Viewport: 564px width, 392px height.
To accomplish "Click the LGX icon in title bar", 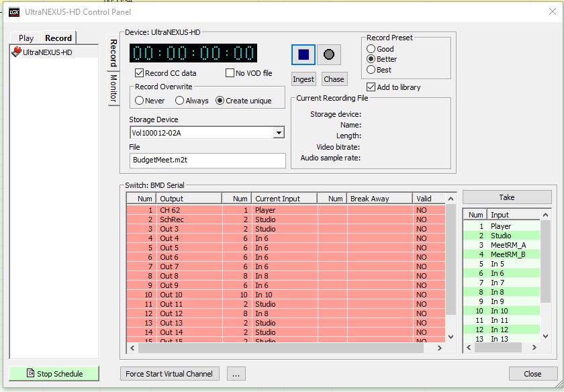I will 13,11.
